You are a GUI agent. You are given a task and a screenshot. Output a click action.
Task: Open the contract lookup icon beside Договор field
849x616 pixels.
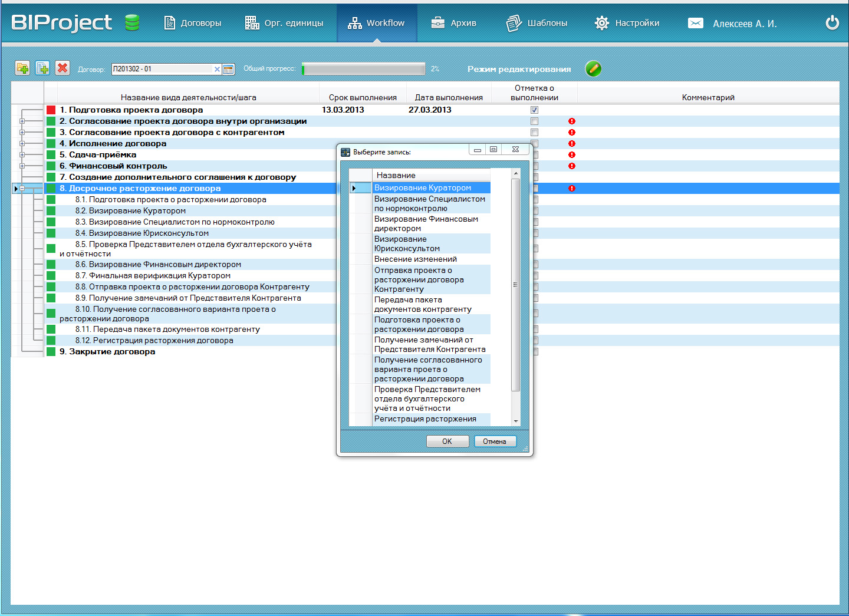(229, 69)
